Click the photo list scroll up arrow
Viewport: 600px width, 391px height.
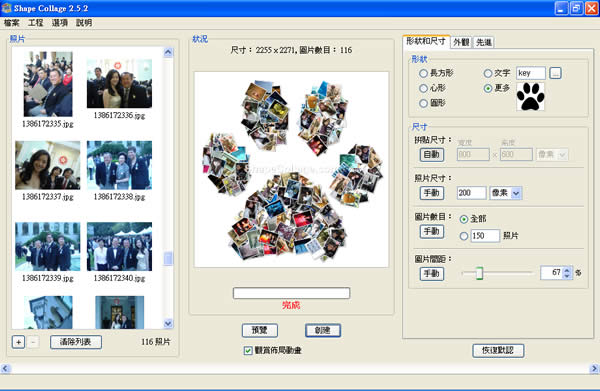[x=168, y=52]
